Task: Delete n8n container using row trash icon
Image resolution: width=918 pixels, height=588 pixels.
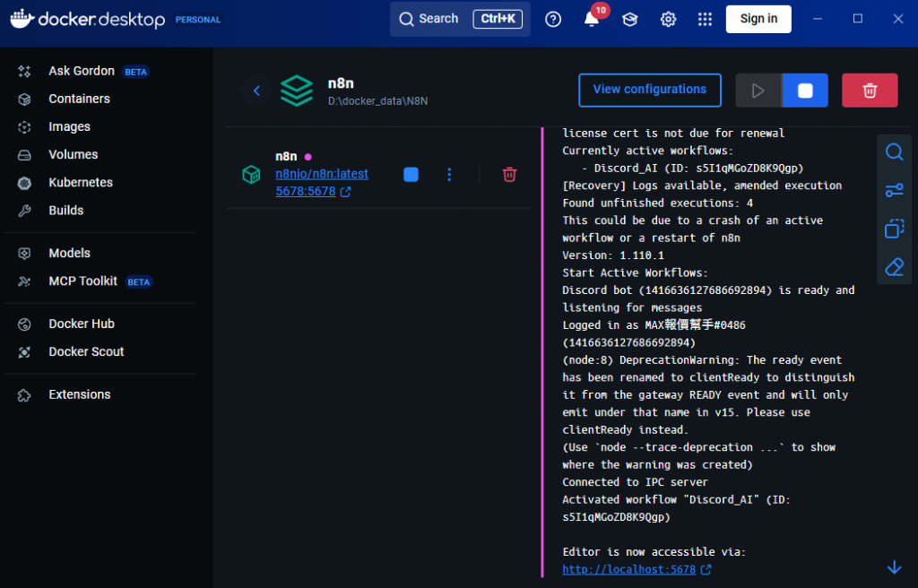Action: click(509, 175)
